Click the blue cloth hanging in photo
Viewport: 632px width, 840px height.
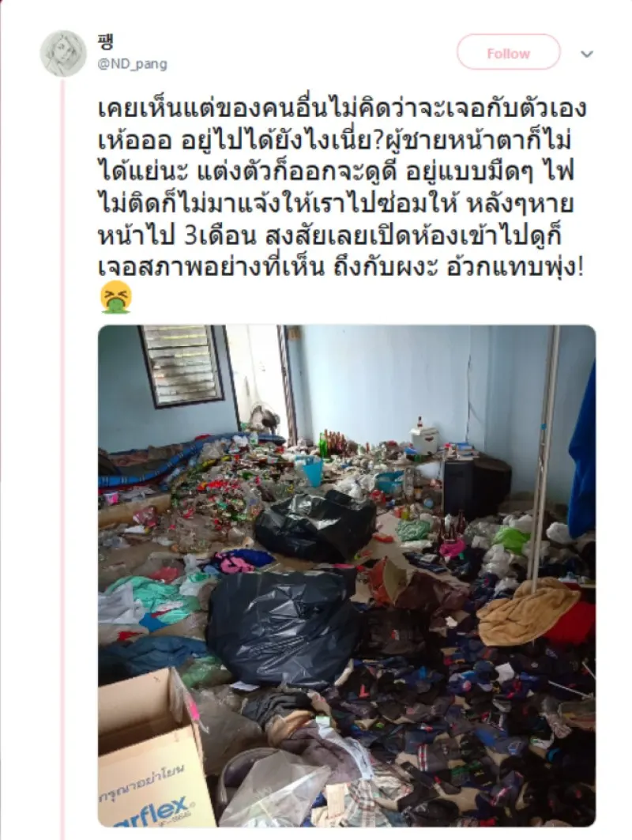(583, 450)
